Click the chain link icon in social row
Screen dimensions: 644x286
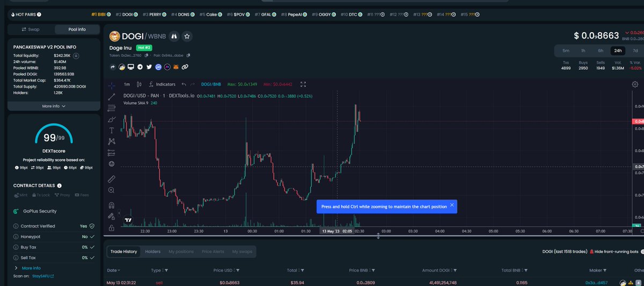pyautogui.click(x=185, y=67)
